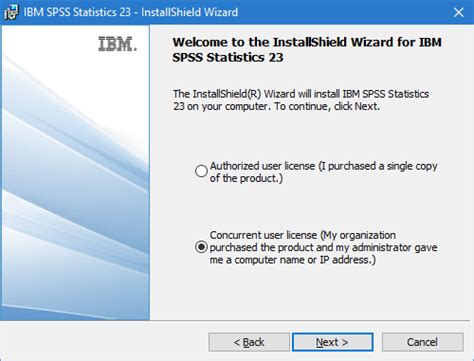Click the 'computer name or IP address' text
Screen dimensions: 474x361
point(305,260)
